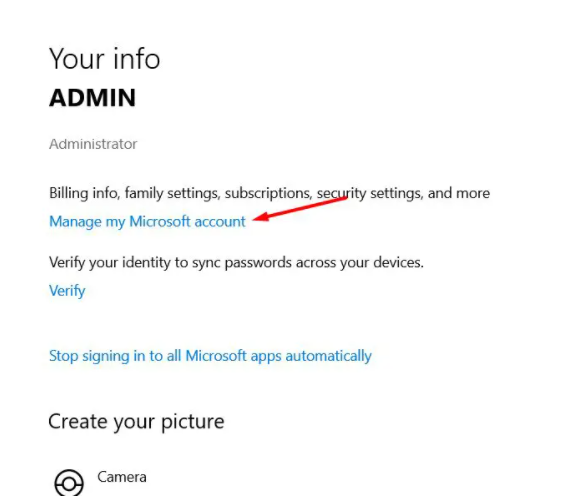Click the Verify link
Viewport: 584px width, 504px height.
[x=67, y=291]
